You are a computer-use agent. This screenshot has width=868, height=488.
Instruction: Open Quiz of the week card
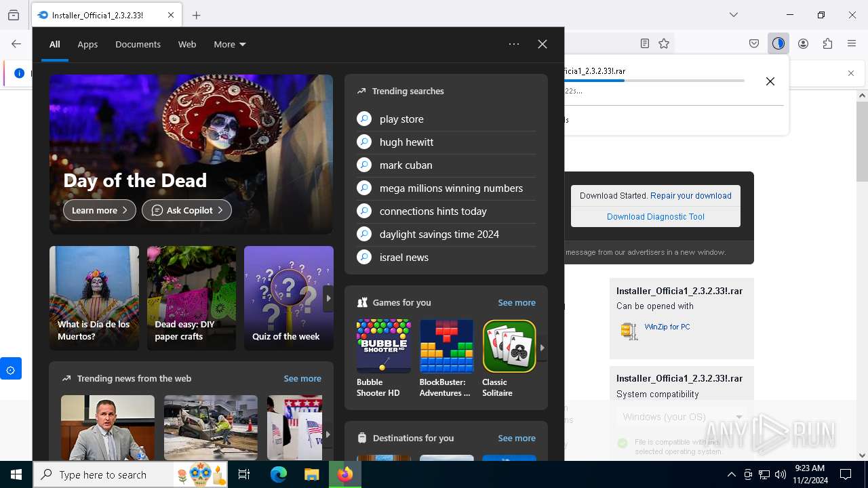(288, 298)
